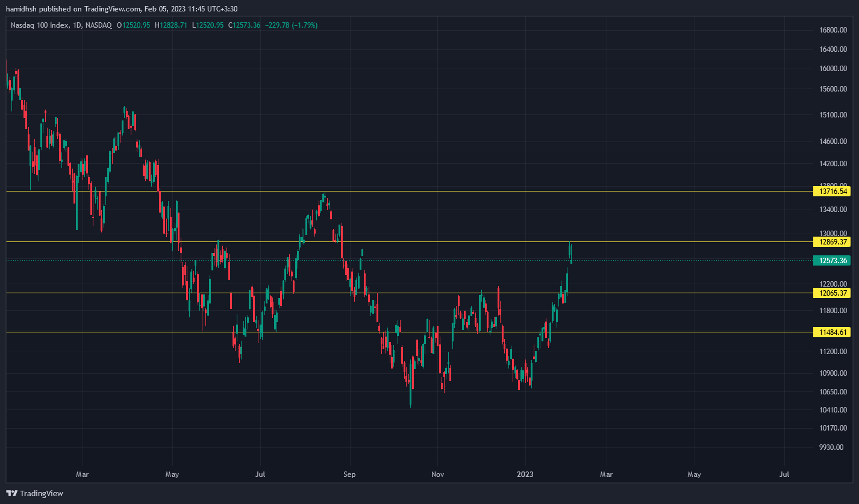Viewport: 859px width, 504px height.
Task: Click the 13400.00 price axis label
Action: [x=834, y=210]
